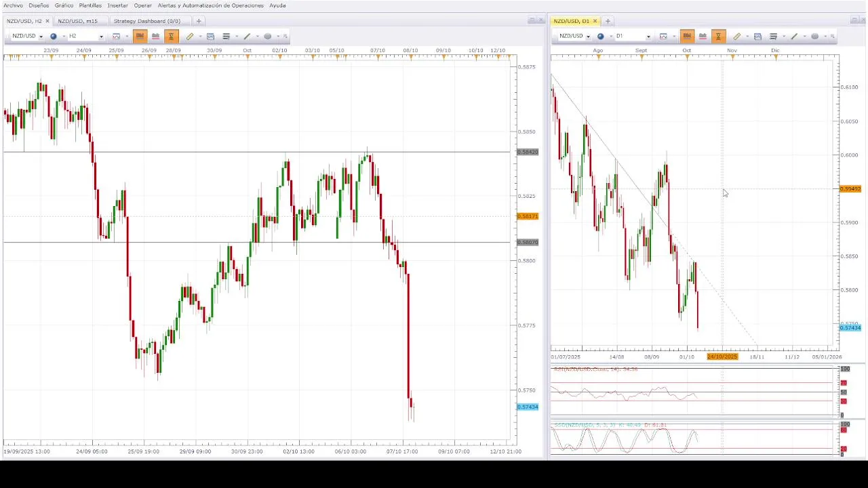Select ellipse shape tool in H2 toolbar
The height and width of the screenshot is (488, 868).
pyautogui.click(x=267, y=37)
